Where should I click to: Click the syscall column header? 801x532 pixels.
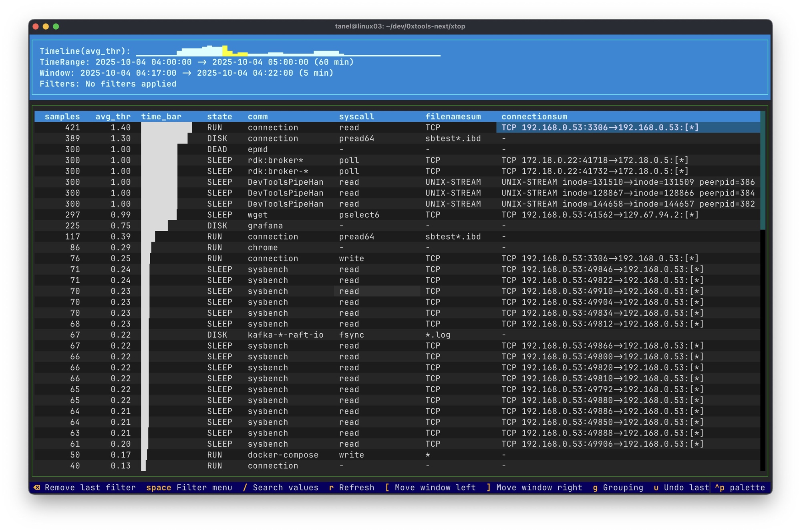(356, 117)
